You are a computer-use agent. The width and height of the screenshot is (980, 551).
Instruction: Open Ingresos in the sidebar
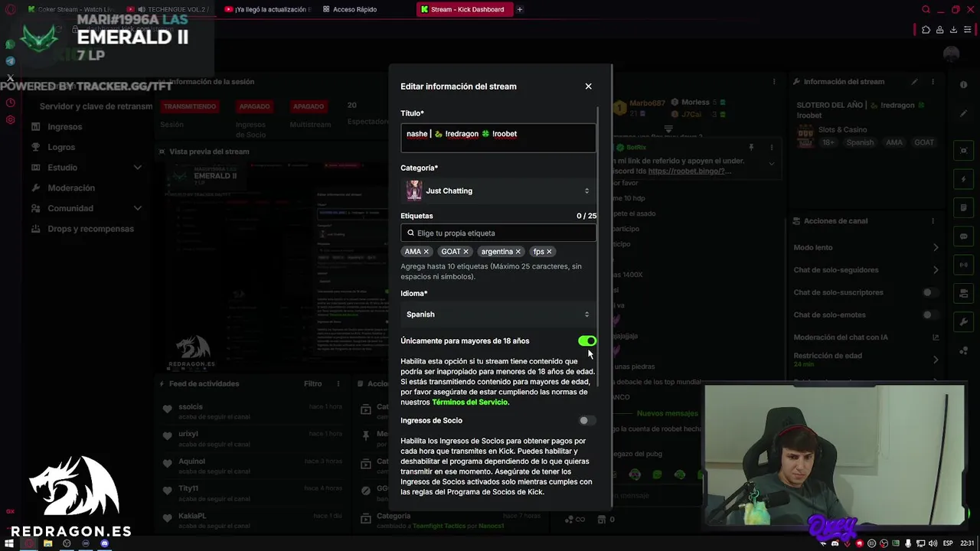click(64, 127)
